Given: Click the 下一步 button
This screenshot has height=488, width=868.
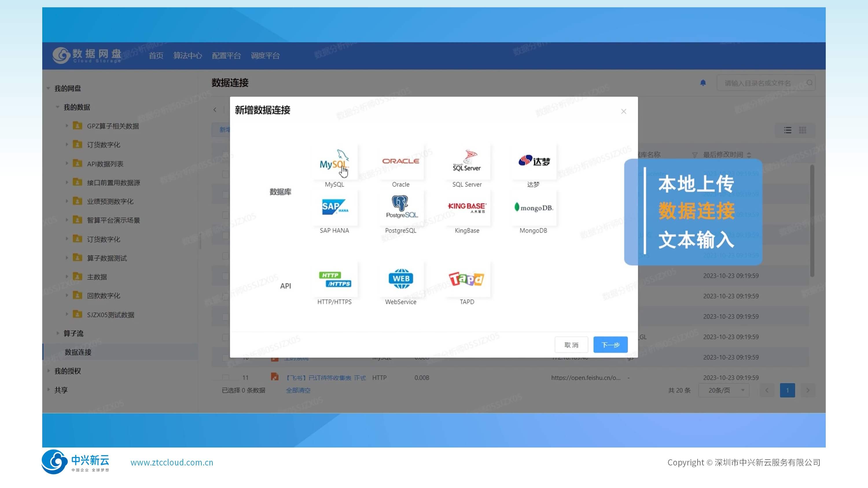Looking at the screenshot, I should [610, 345].
